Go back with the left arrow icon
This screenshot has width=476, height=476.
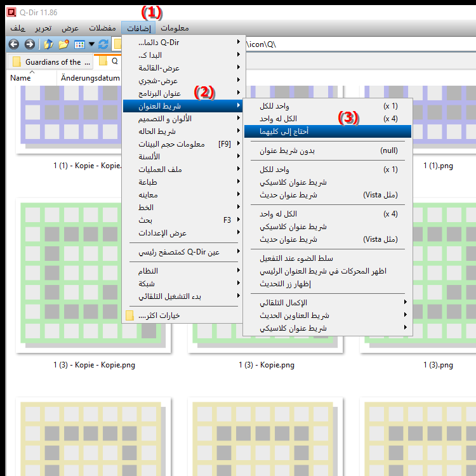pos(14,44)
